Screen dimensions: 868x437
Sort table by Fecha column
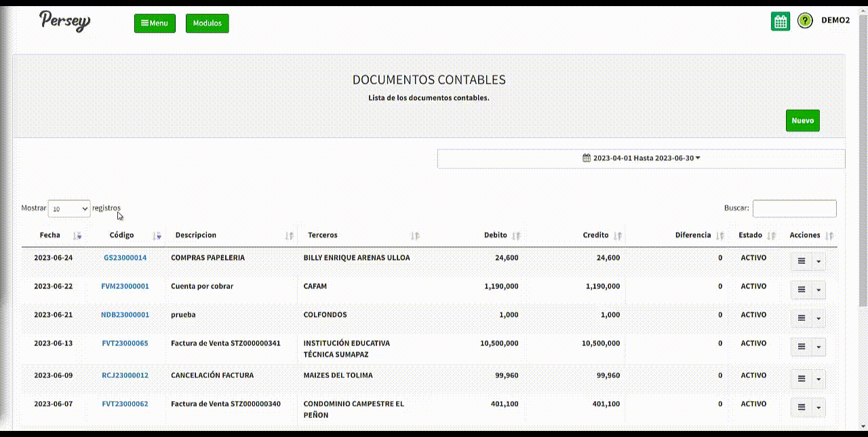pyautogui.click(x=50, y=235)
